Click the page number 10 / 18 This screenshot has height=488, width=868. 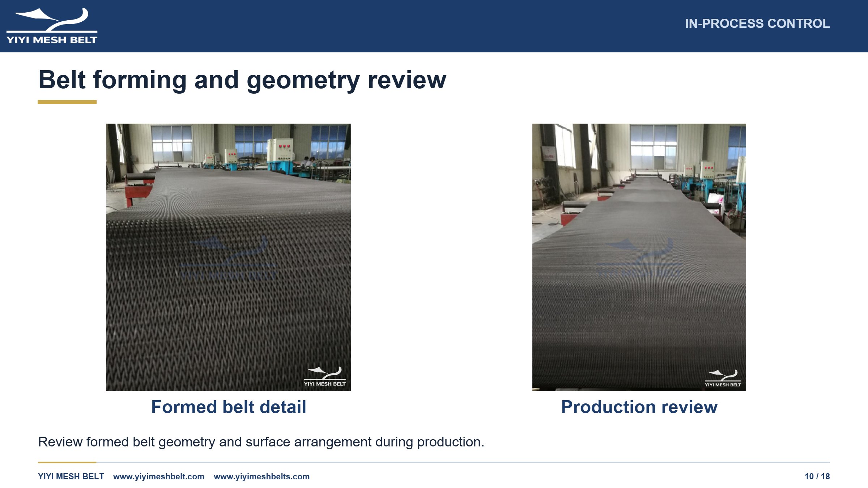click(x=817, y=476)
